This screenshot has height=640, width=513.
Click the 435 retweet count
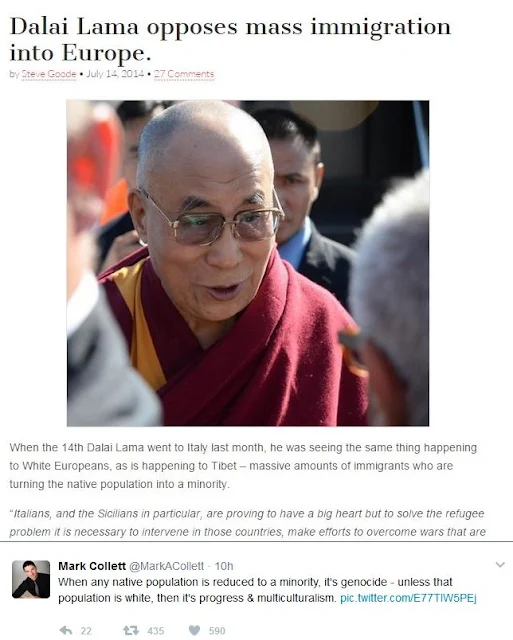click(156, 631)
